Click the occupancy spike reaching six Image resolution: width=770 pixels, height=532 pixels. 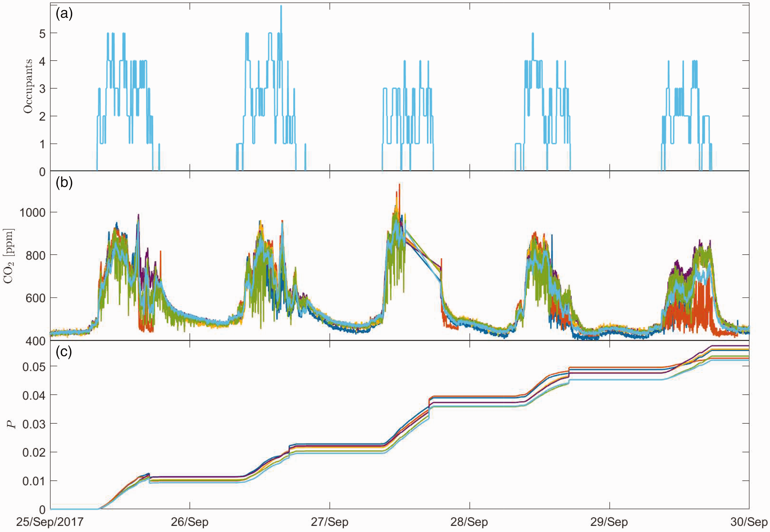281,7
